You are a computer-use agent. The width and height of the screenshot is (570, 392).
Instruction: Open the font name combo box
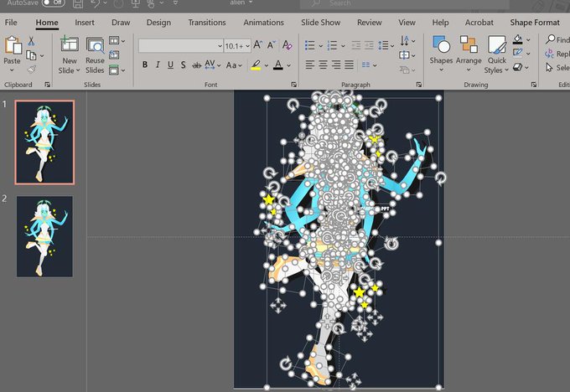[x=181, y=46]
